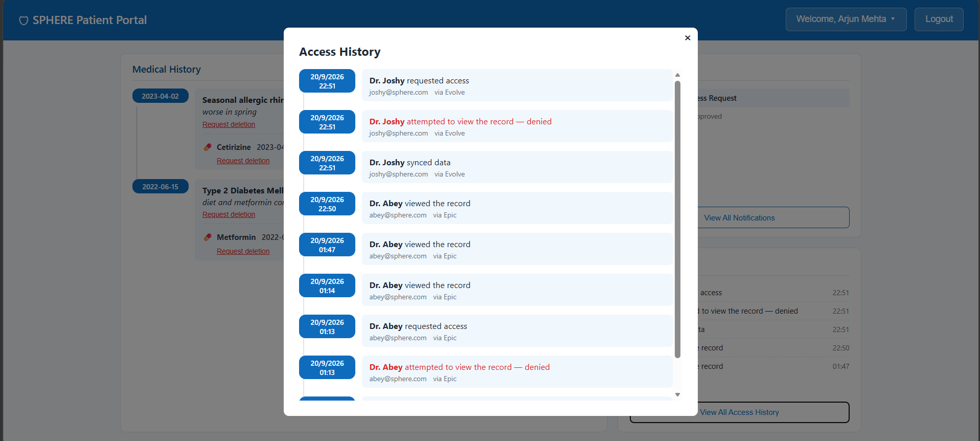The width and height of the screenshot is (980, 441).
Task: Click 'via Evolve' under 'Dr. Joshy requested access'
Action: pyautogui.click(x=450, y=93)
